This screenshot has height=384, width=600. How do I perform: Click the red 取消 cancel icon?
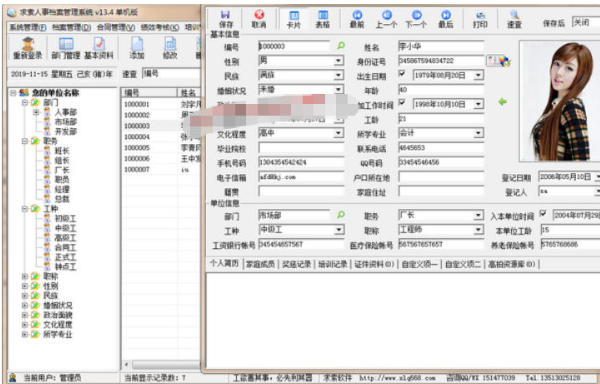(259, 19)
